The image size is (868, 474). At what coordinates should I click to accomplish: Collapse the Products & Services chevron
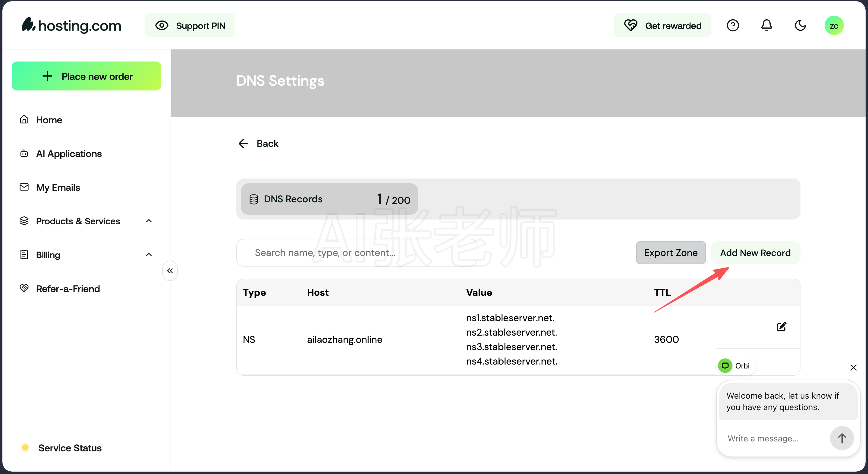coord(149,221)
